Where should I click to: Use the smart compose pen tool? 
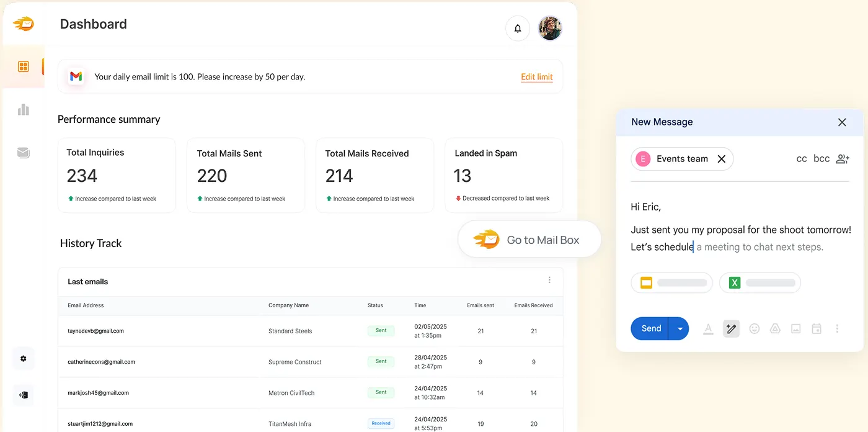(x=731, y=328)
